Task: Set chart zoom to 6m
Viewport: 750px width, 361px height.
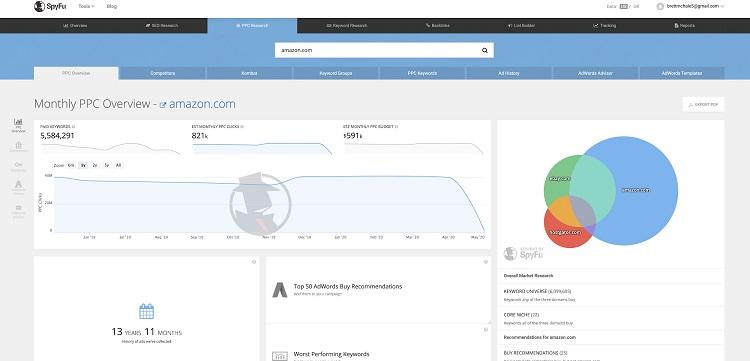Action: (71, 165)
